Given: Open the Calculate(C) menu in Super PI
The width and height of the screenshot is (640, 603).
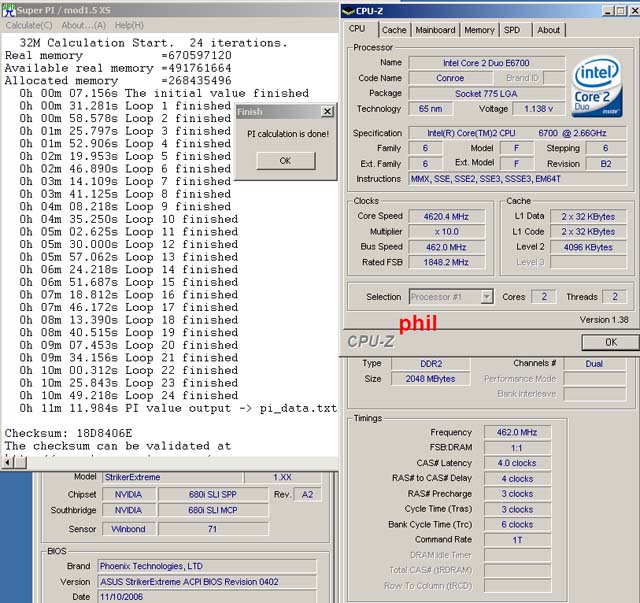Looking at the screenshot, I should [29, 25].
